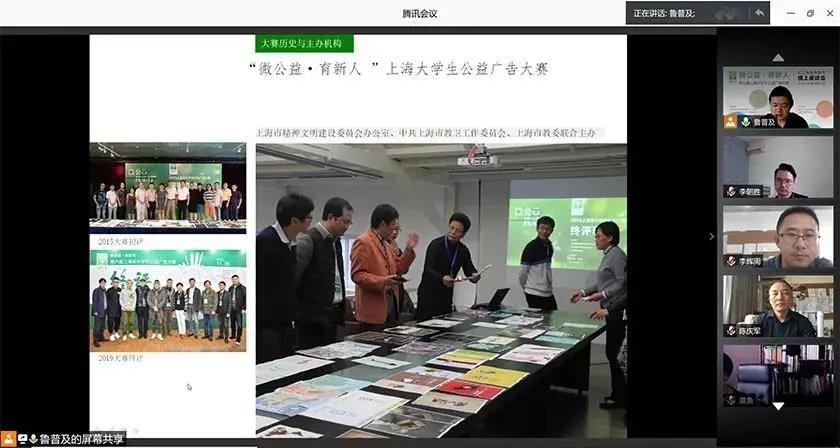
Task: Click the '2015大赛初评' caption
Action: click(121, 242)
